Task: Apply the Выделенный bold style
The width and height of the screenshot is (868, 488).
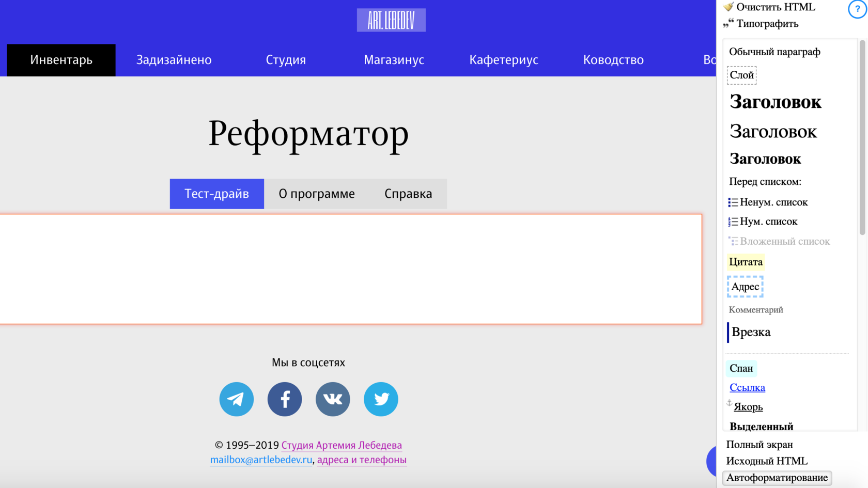Action: pyautogui.click(x=761, y=426)
